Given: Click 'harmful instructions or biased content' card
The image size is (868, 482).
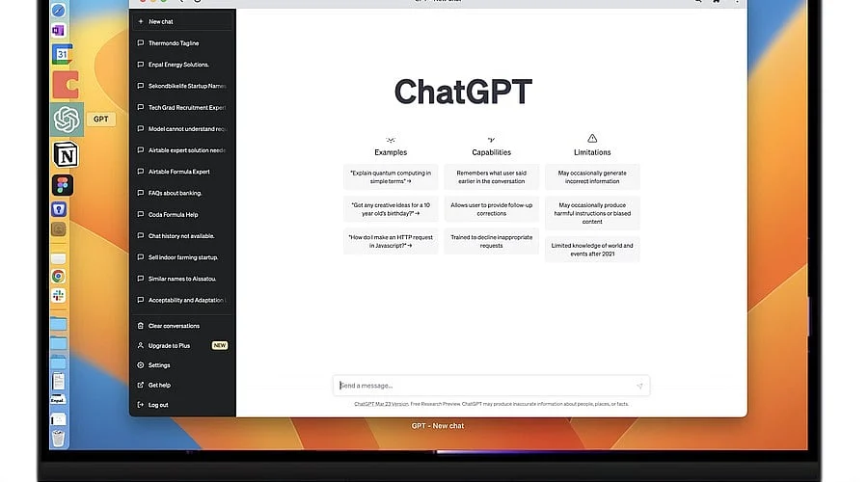Looking at the screenshot, I should [592, 213].
